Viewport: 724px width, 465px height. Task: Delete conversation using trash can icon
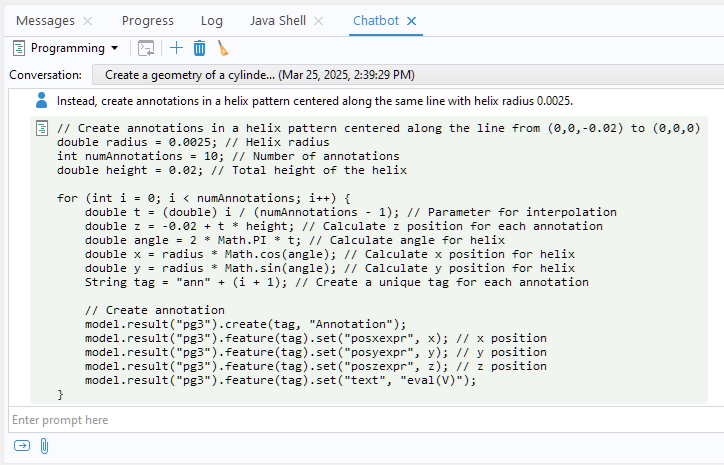[200, 48]
